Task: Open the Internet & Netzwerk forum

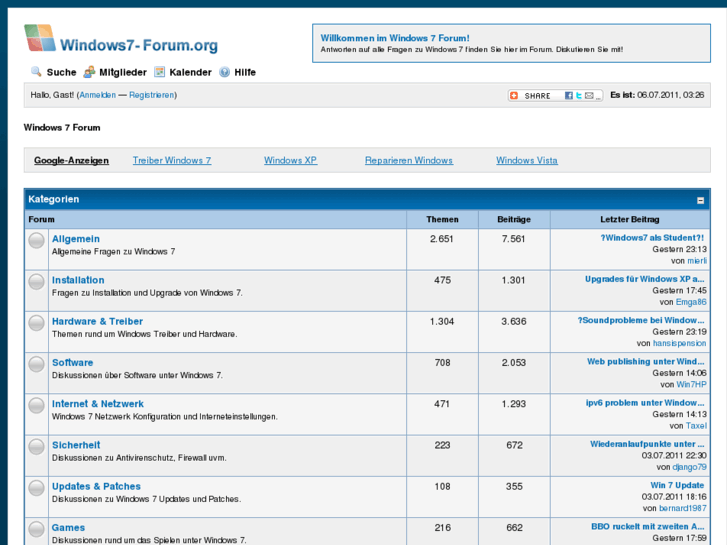Action: tap(98, 404)
